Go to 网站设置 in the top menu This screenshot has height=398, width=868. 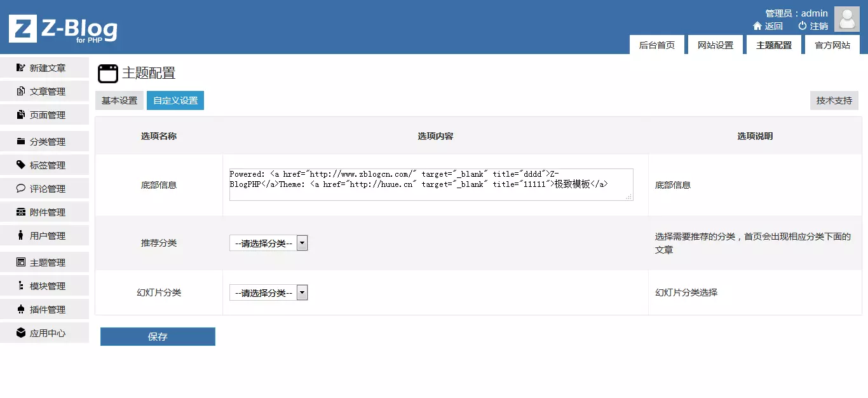click(x=715, y=45)
